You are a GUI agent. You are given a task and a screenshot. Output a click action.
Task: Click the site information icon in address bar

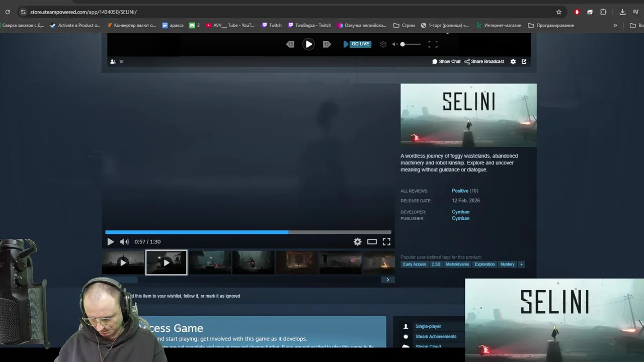pyautogui.click(x=23, y=12)
